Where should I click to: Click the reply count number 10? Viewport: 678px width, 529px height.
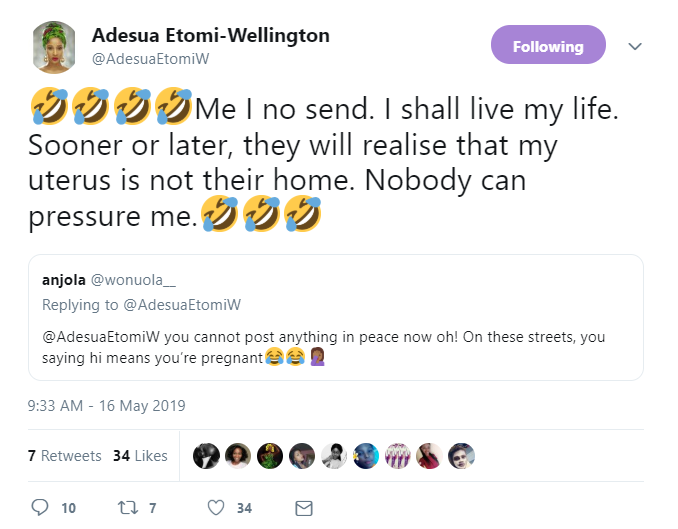(x=68, y=508)
